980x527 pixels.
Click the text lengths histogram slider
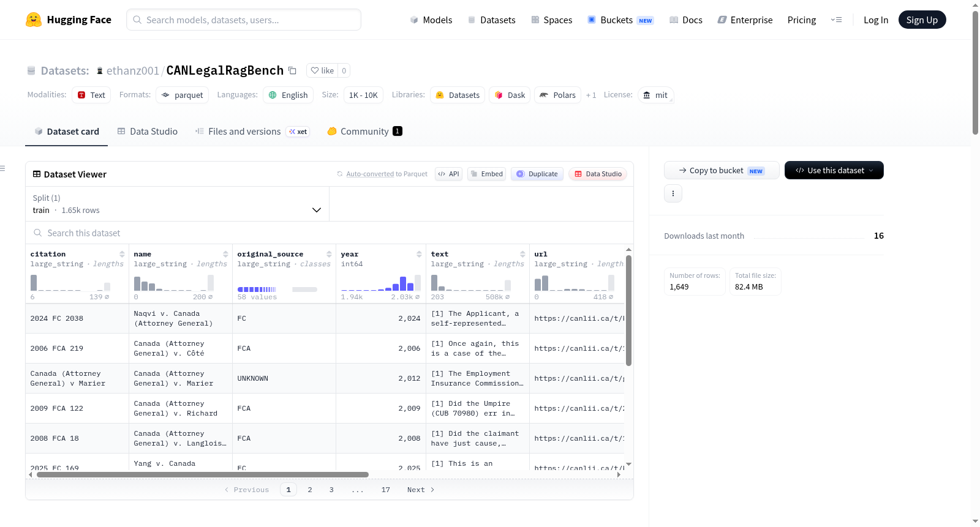coord(471,283)
